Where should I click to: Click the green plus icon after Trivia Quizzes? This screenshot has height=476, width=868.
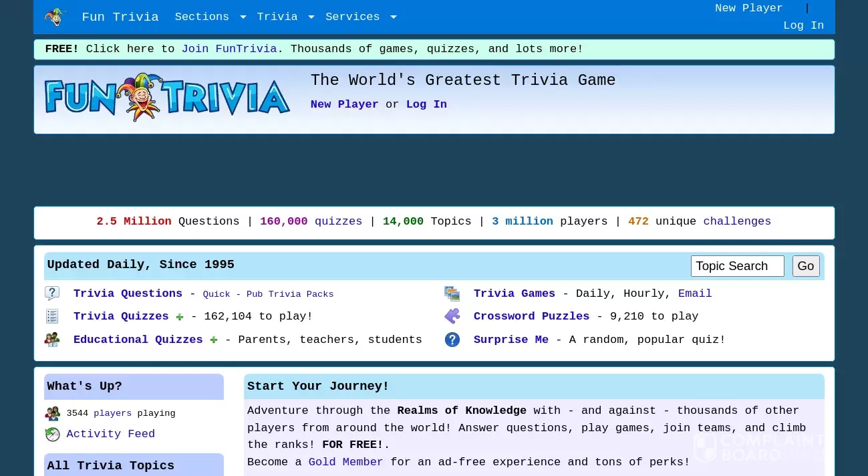pyautogui.click(x=179, y=317)
